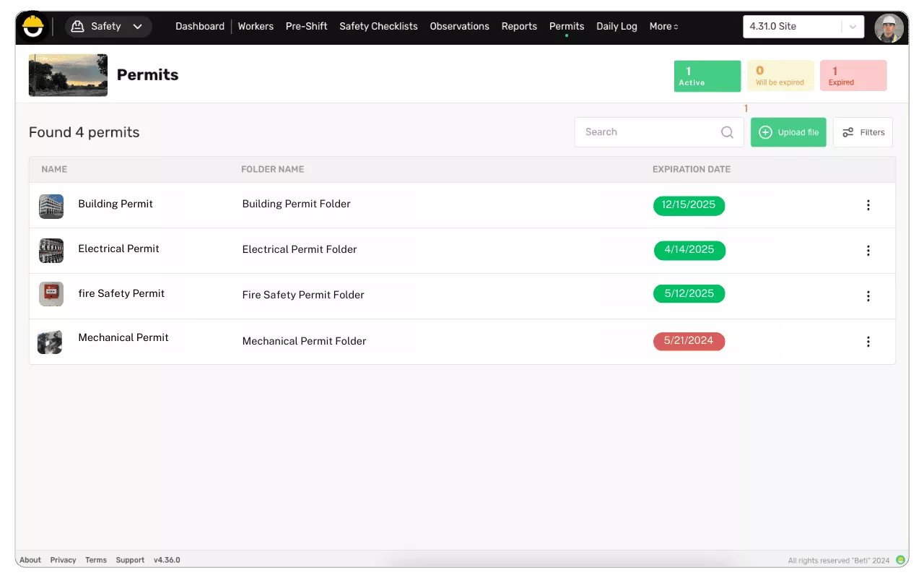Image resolution: width=924 pixels, height=578 pixels.
Task: Select the green Active status card
Action: 707,76
